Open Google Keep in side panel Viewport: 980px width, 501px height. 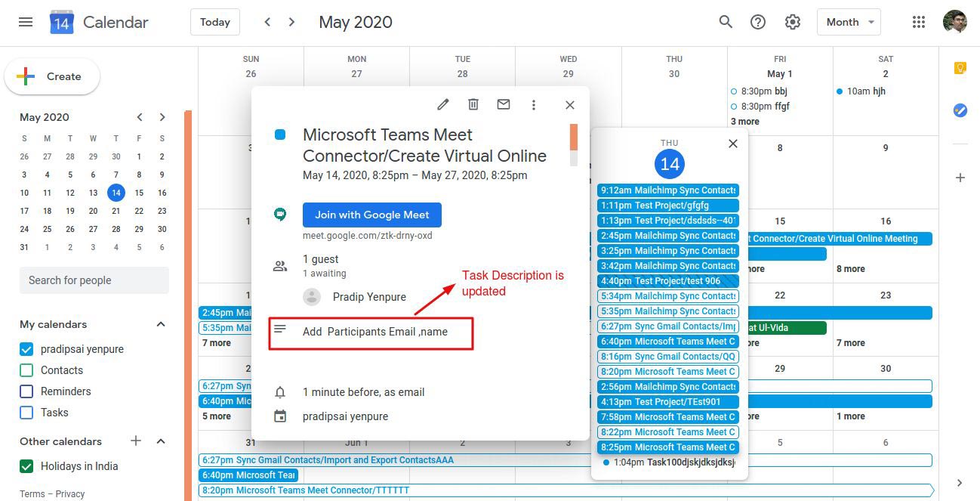point(960,69)
